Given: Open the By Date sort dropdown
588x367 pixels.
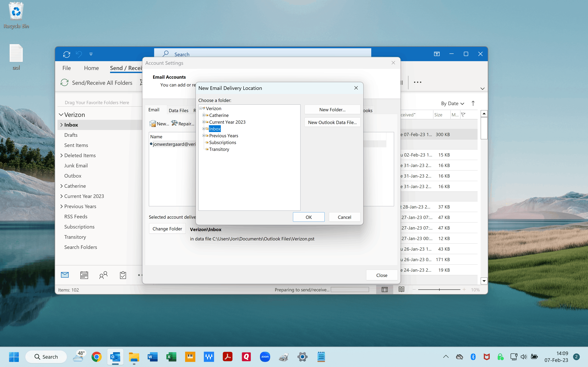Looking at the screenshot, I should point(452,103).
